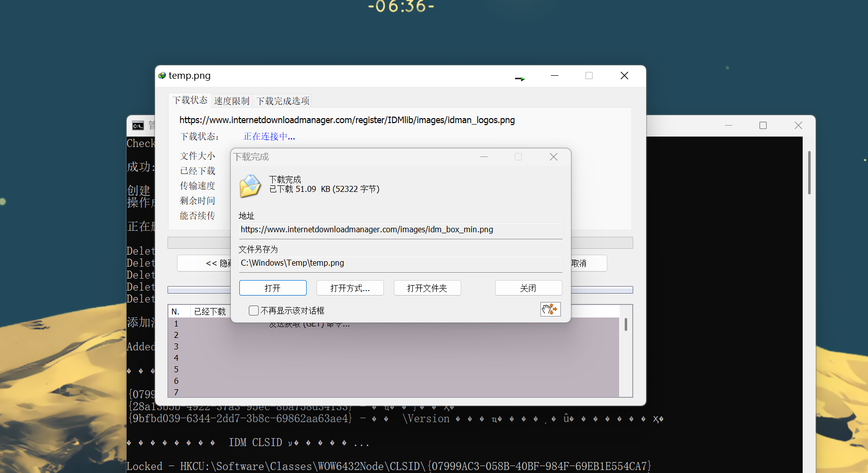
Task: Click the 打开文件夹 button
Action: coord(427,288)
